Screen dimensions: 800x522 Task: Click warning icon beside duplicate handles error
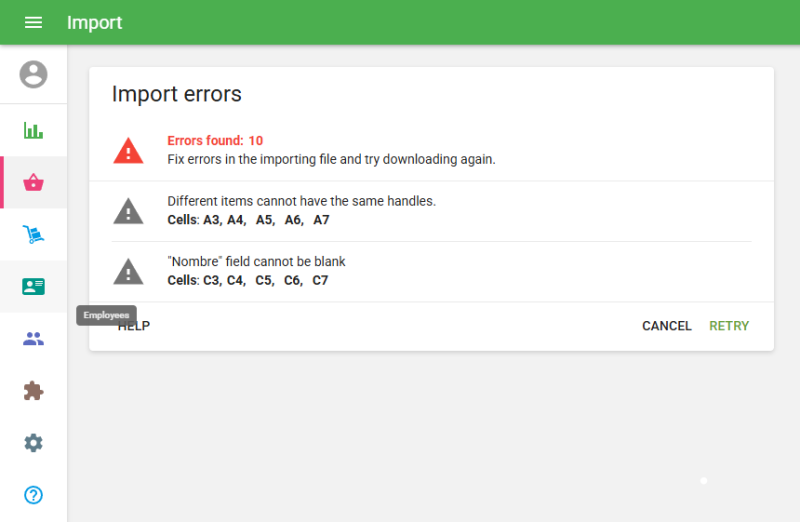pyautogui.click(x=128, y=211)
